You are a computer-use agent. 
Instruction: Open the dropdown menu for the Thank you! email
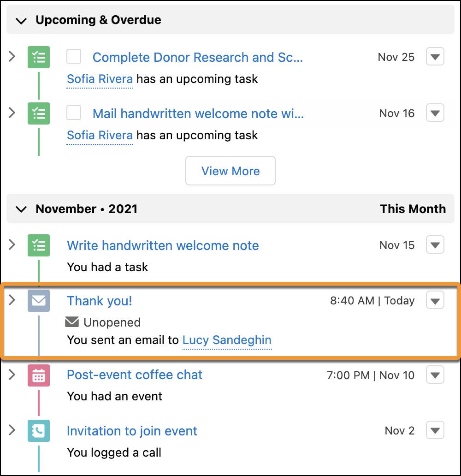[x=434, y=300]
